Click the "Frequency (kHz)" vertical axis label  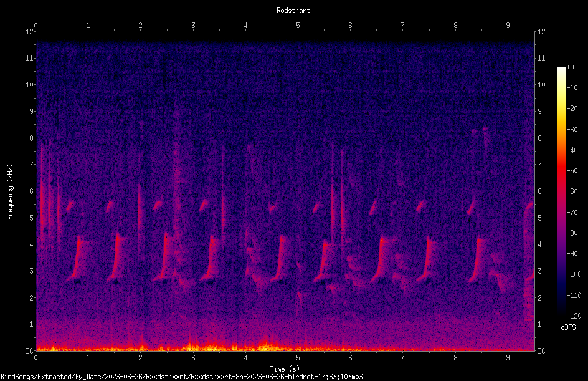tap(10, 192)
